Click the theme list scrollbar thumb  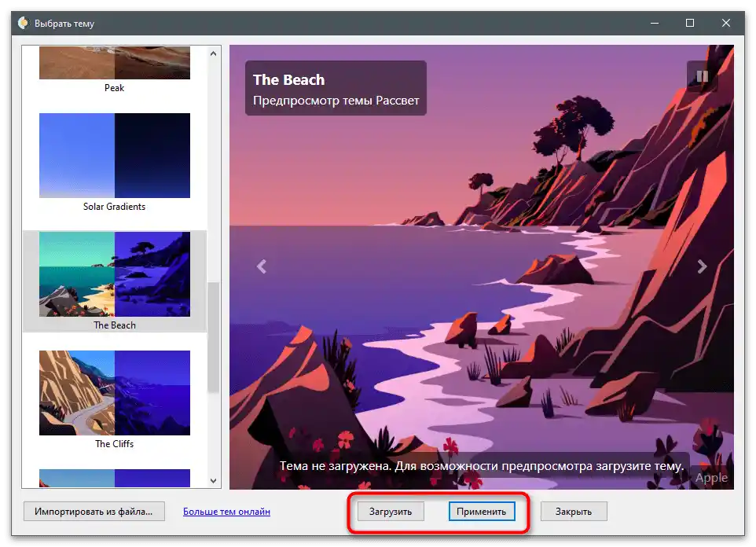click(213, 338)
